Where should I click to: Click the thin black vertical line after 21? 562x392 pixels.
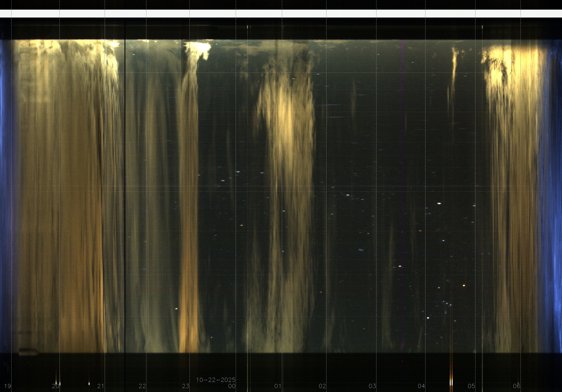pyautogui.click(x=125, y=196)
